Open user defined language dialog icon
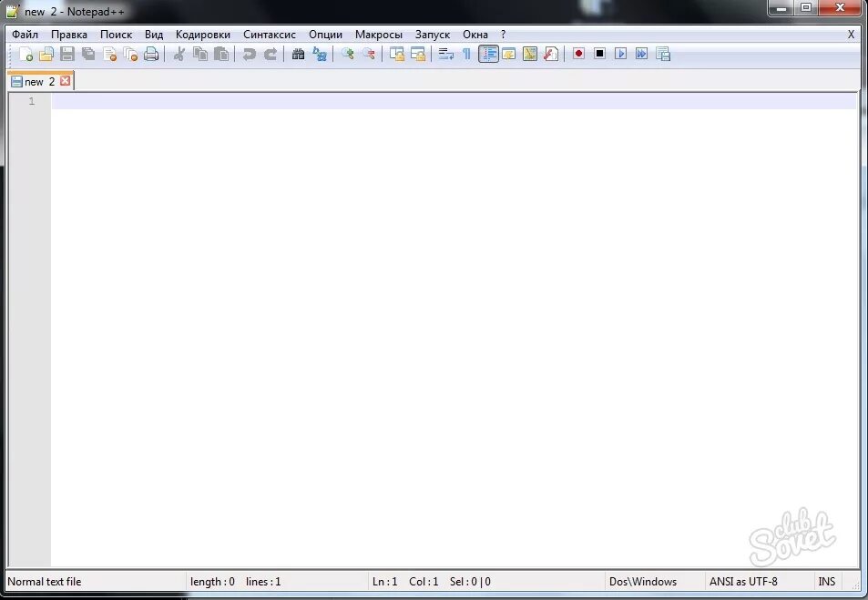 pyautogui.click(x=509, y=54)
